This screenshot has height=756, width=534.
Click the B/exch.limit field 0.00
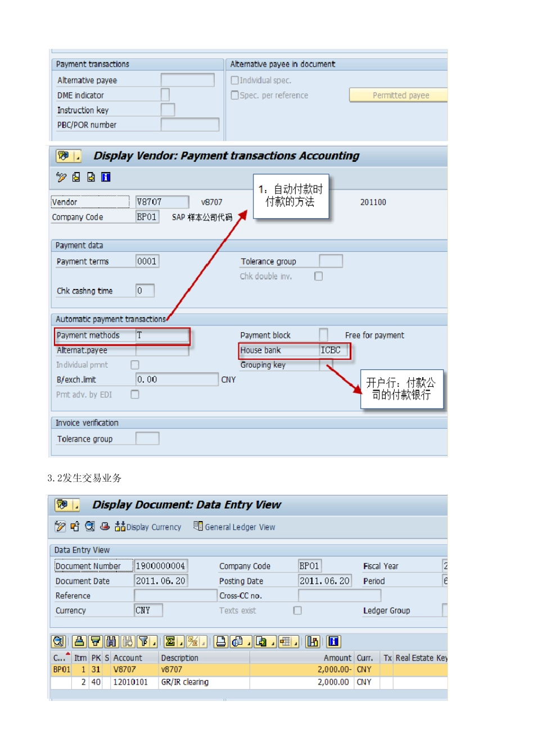pos(177,379)
